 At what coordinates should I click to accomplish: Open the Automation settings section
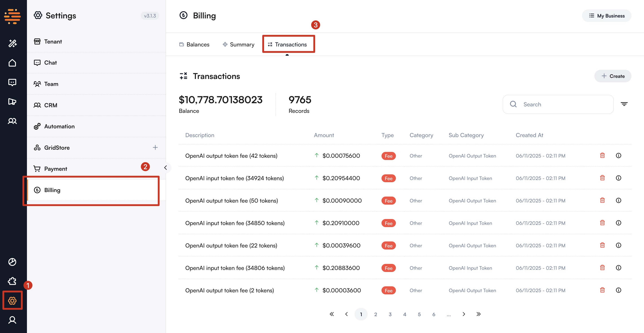tap(59, 126)
